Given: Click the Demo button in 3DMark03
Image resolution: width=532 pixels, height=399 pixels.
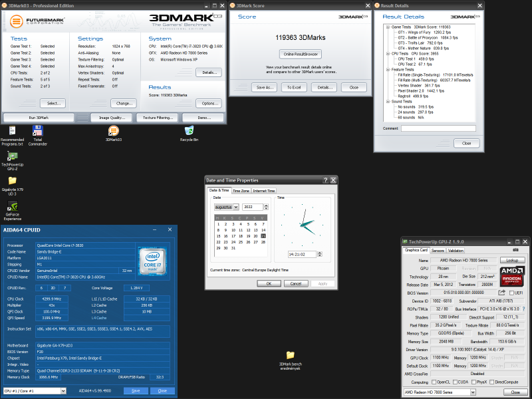Looking at the screenshot, I should [203, 118].
